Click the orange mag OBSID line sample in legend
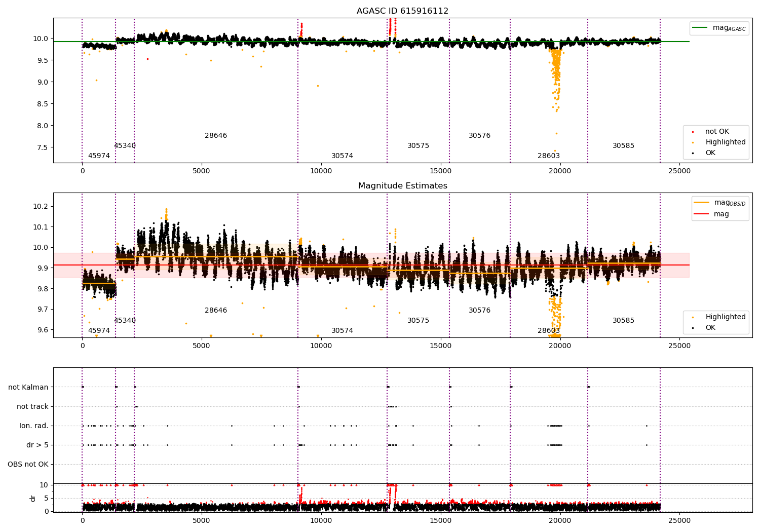Image resolution: width=760 pixels, height=532 pixels. pos(701,203)
